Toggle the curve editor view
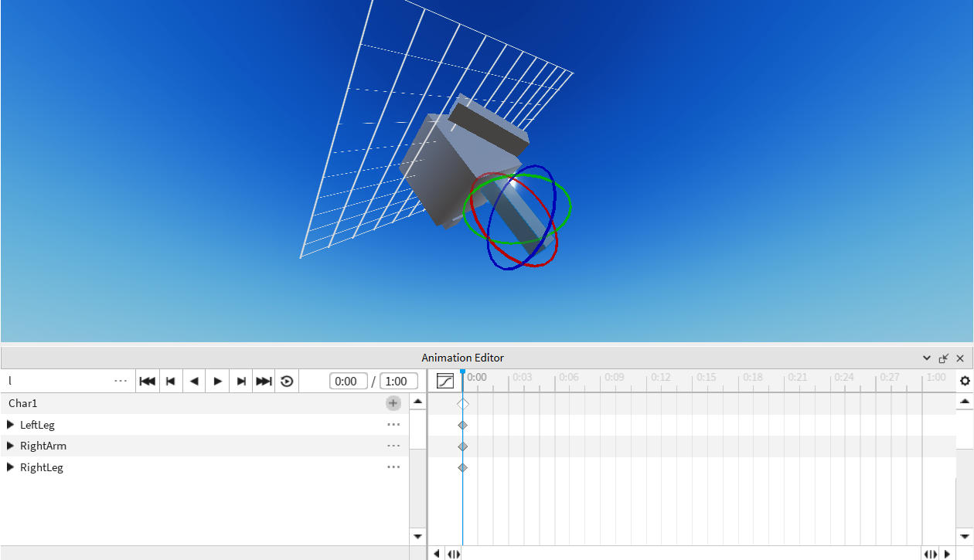The width and height of the screenshot is (974, 560). (445, 381)
